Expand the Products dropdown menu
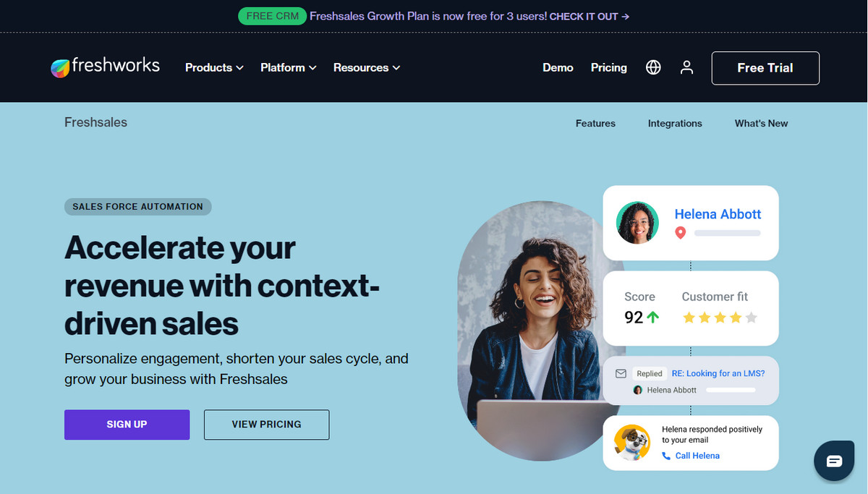Image resolution: width=868 pixels, height=494 pixels. 214,67
